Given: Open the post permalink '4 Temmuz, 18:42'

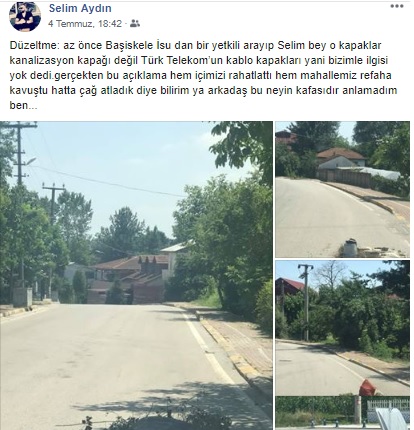Looking at the screenshot, I should [85, 24].
